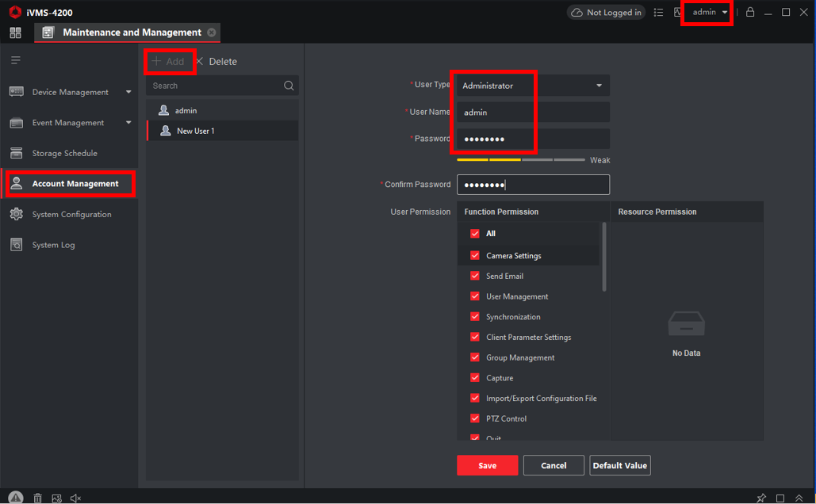This screenshot has width=816, height=504.
Task: Expand the Device Management menu arrow
Action: pos(128,92)
